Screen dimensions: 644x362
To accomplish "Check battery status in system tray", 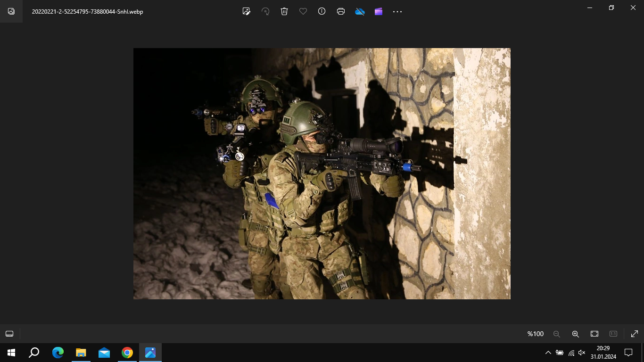I will tap(560, 353).
